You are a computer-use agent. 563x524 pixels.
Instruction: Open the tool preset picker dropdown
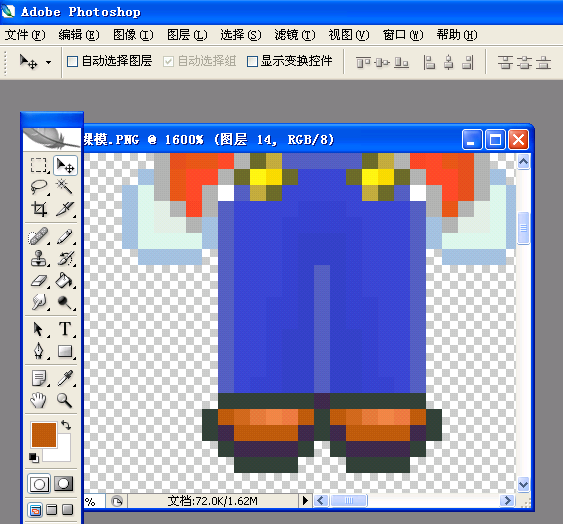[48, 62]
